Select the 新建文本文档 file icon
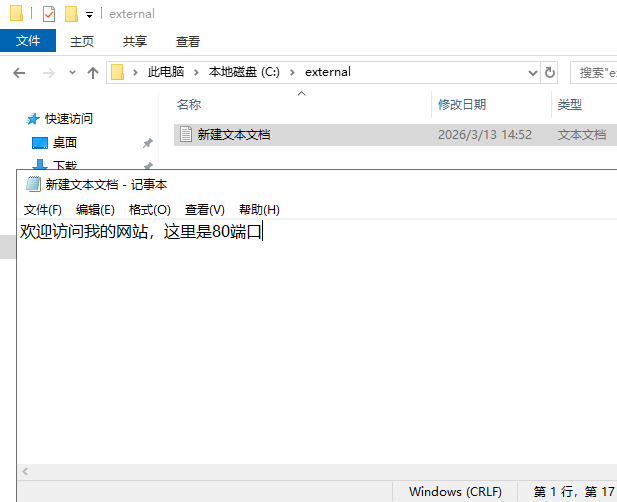This screenshot has height=502, width=617. click(x=185, y=134)
